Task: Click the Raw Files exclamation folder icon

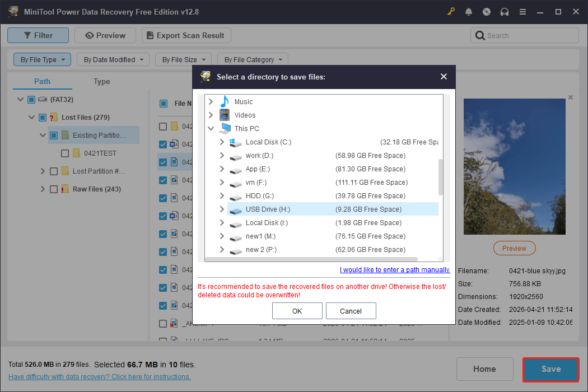Action: pyautogui.click(x=65, y=189)
